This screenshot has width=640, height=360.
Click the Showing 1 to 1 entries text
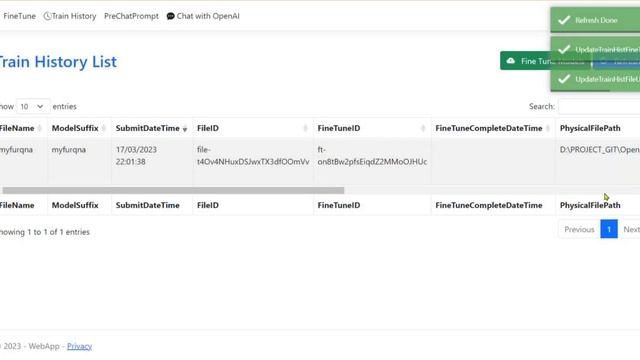point(44,232)
